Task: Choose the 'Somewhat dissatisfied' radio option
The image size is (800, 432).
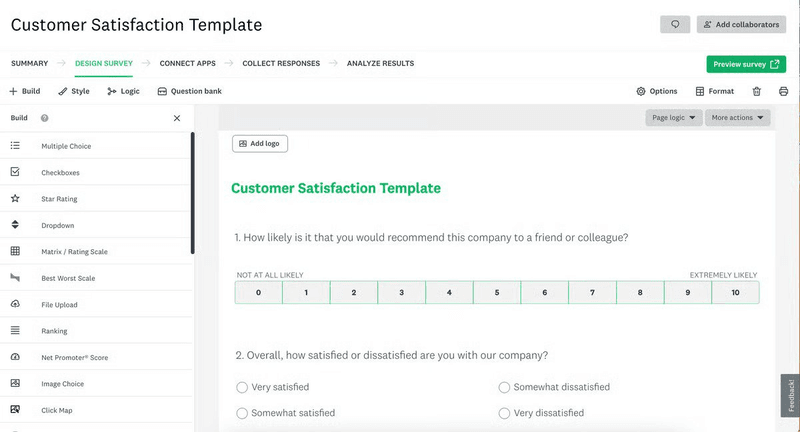Action: (x=504, y=387)
